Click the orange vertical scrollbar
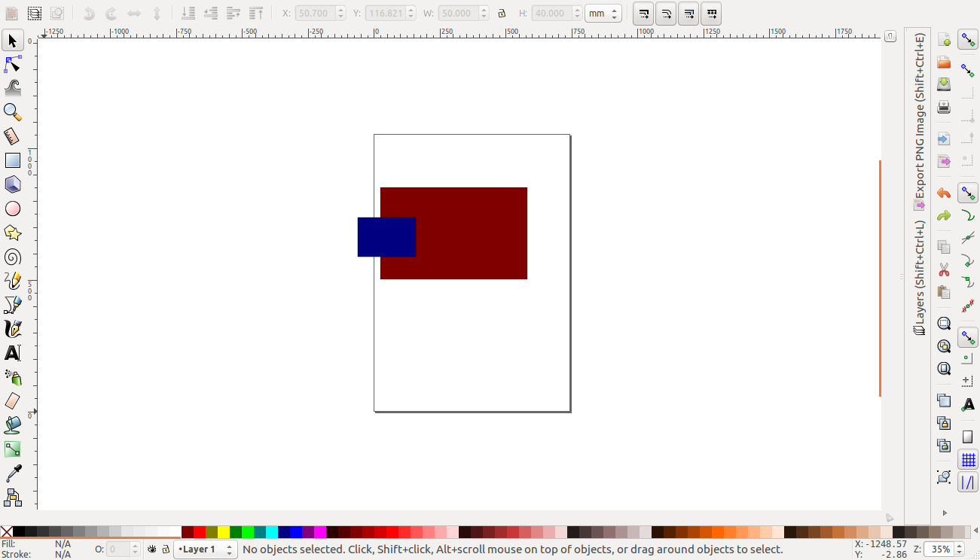 (x=880, y=278)
